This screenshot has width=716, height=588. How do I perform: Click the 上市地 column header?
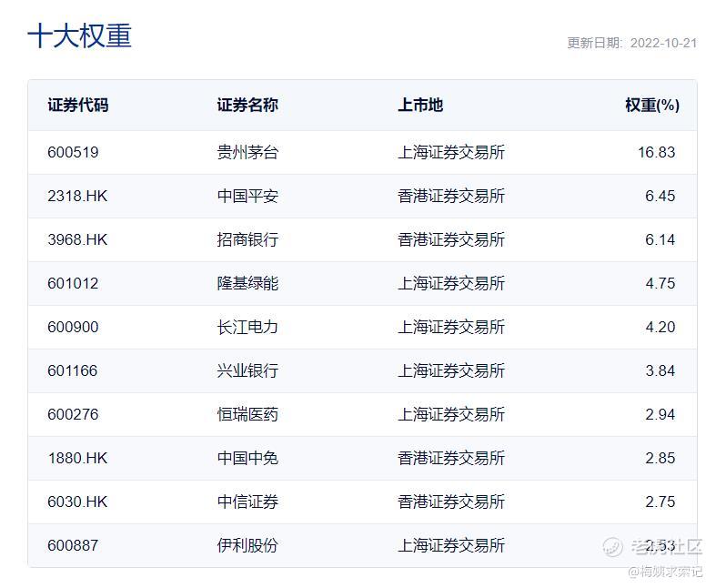coord(420,105)
